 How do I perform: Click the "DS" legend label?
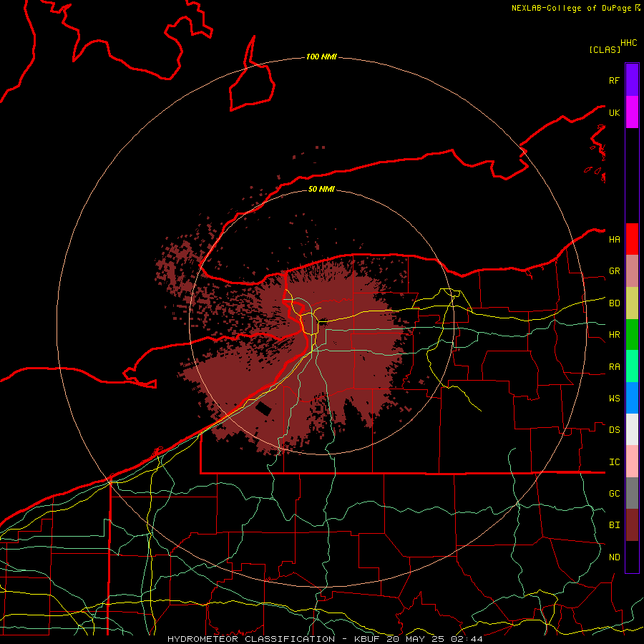tap(615, 429)
